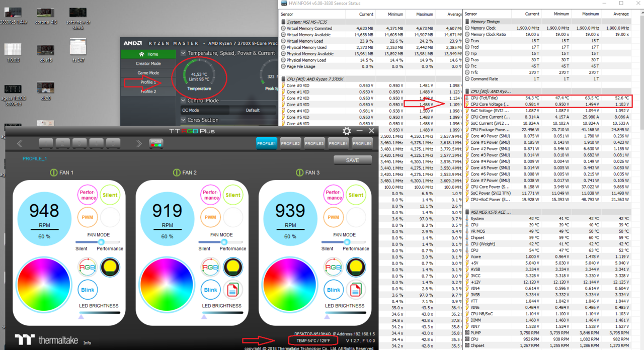
Task: Open Home in Ryzen Master sidebar
Action: pyautogui.click(x=148, y=54)
